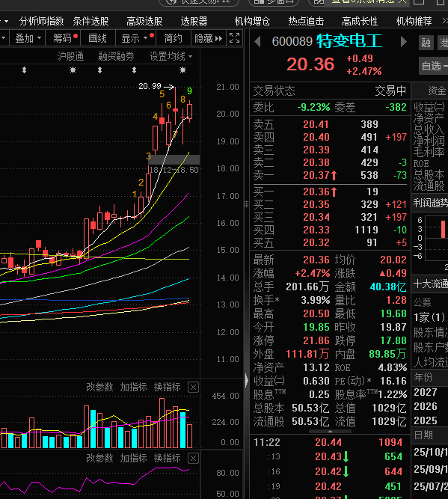
Task: Open 高级选股 tab
Action: coord(144,21)
